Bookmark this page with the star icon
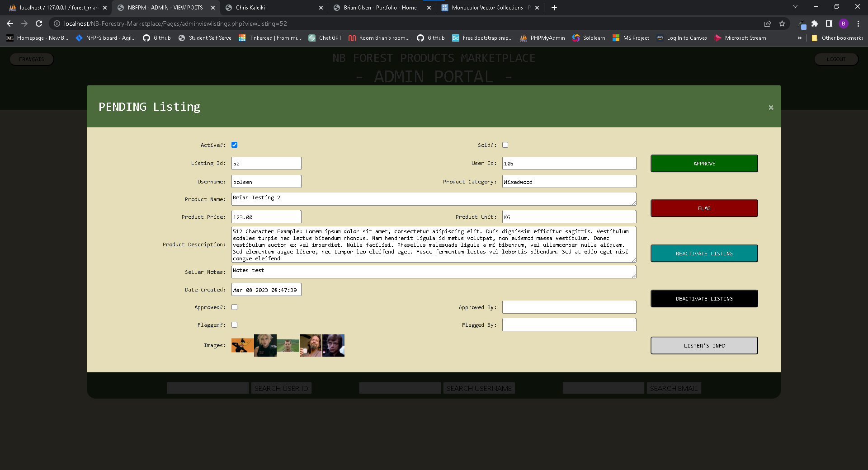Viewport: 868px width, 470px height. click(x=782, y=23)
